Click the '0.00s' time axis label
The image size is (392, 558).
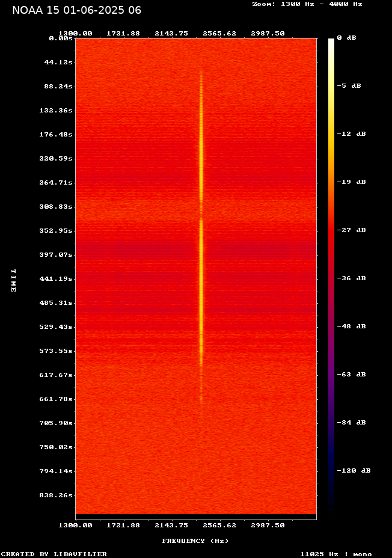coord(61,38)
